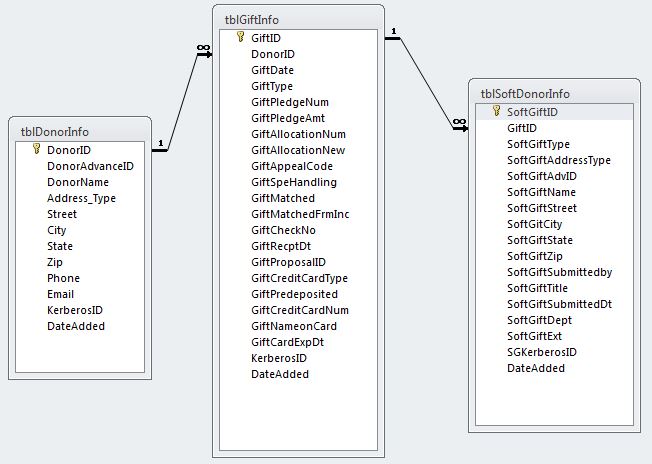Select the Address_Type field
Viewport: 652px width, 464px height.
click(80, 198)
